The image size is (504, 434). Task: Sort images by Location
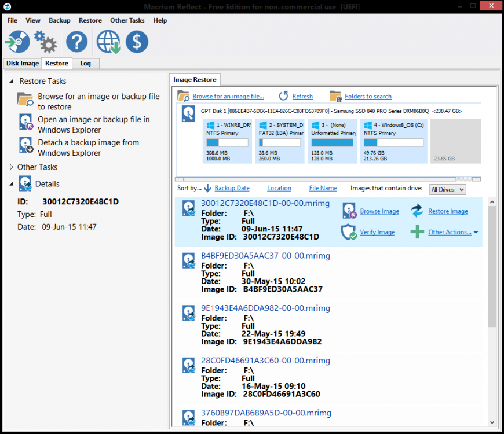click(x=279, y=188)
